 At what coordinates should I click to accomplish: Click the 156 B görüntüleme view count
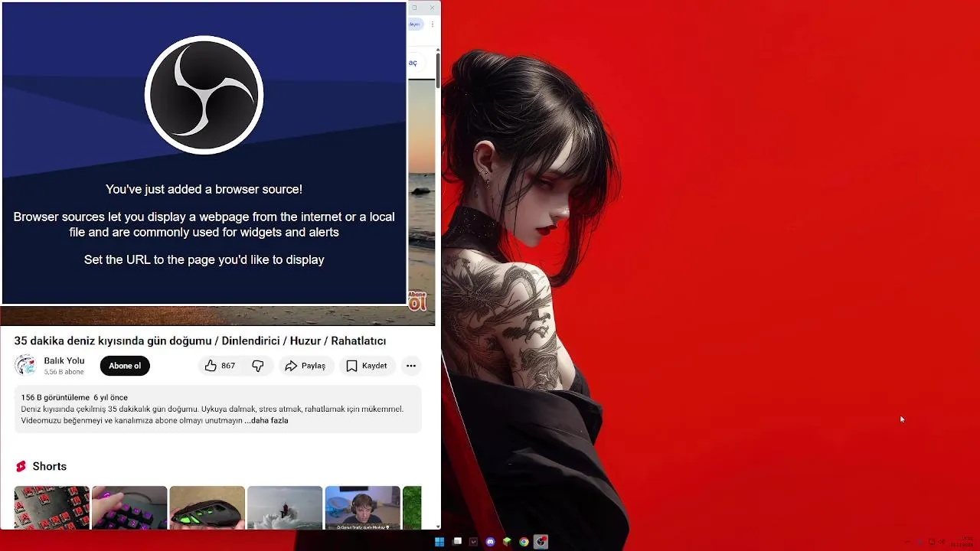click(x=55, y=397)
